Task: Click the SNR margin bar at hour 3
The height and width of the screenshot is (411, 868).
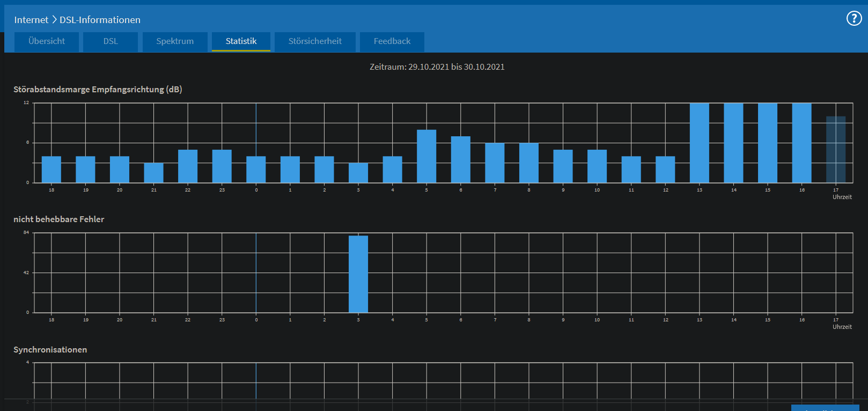Action: coord(358,173)
